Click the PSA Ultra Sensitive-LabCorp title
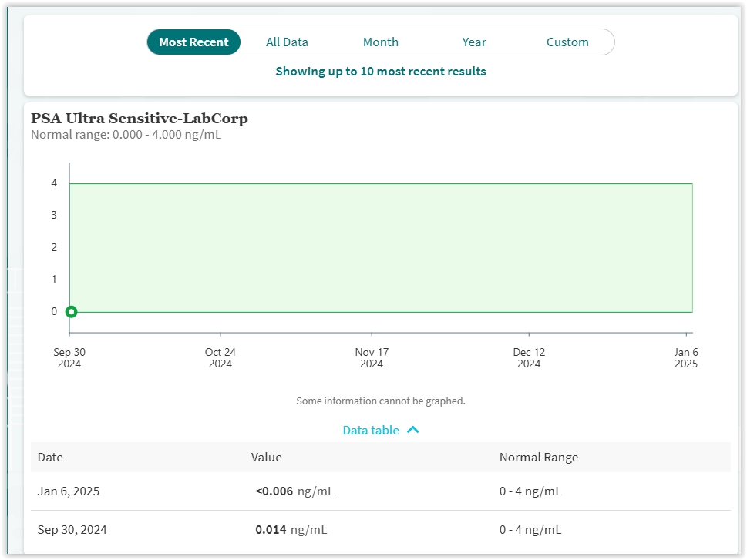747x560 pixels. coord(139,118)
